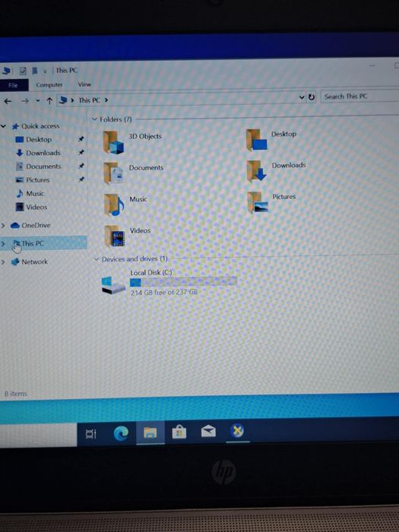Viewport: 399px width, 532px height.
Task: Select Videos in Quick access
Action: (x=36, y=207)
